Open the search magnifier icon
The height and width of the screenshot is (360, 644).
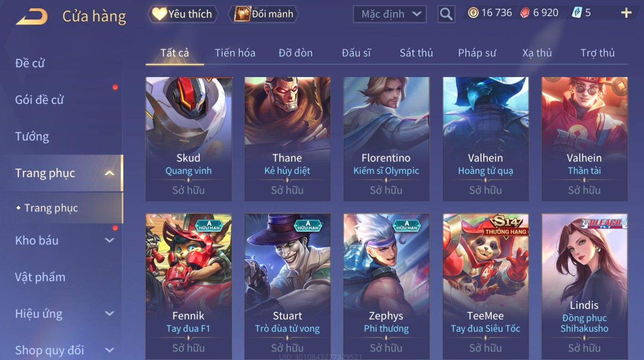pyautogui.click(x=446, y=14)
